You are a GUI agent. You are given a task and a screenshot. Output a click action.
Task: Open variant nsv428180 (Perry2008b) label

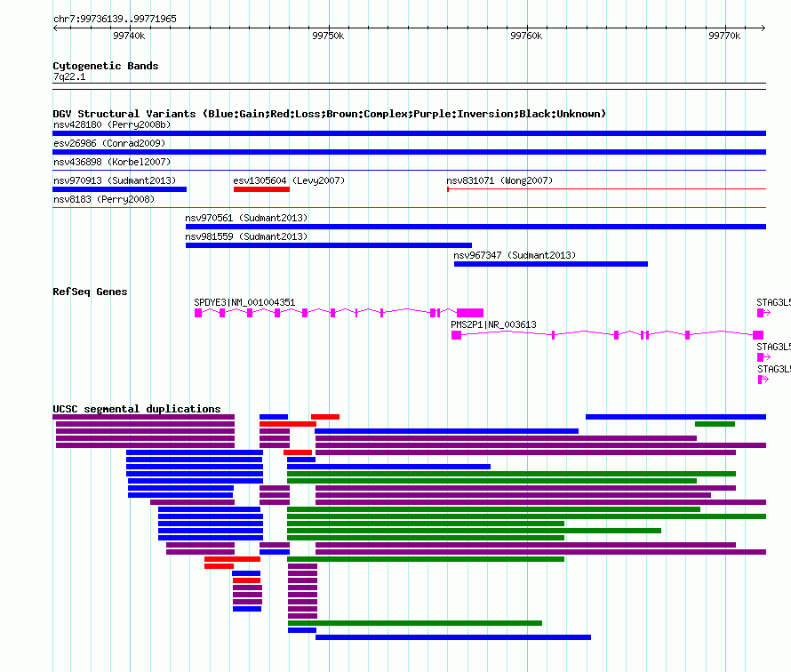click(x=112, y=124)
